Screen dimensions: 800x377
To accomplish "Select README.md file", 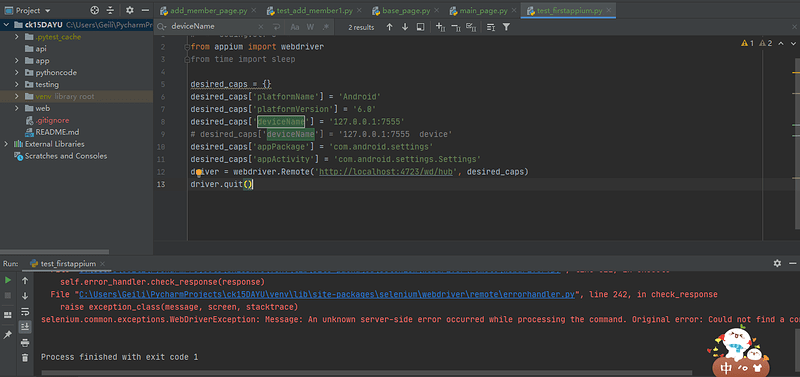I will pos(57,132).
